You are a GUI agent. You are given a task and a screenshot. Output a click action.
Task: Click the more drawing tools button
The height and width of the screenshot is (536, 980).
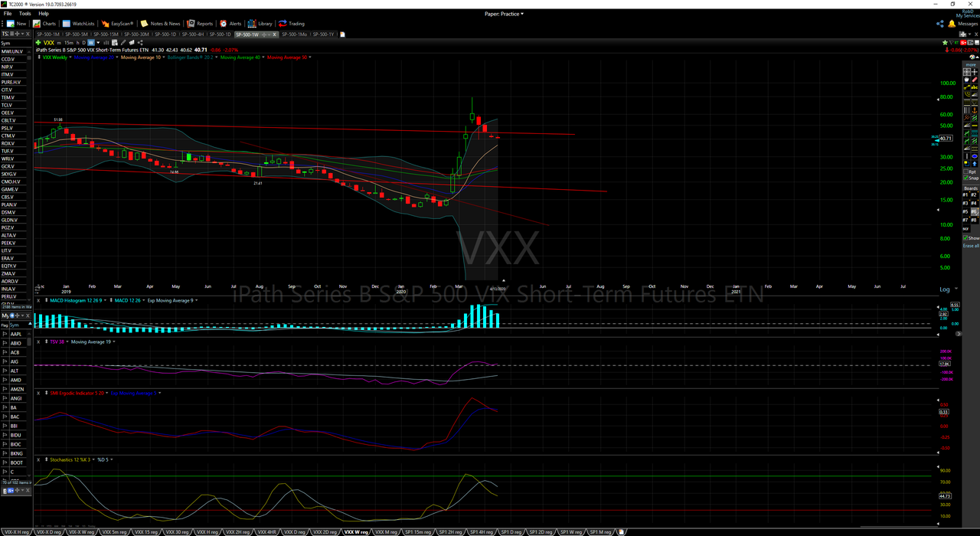(x=971, y=64)
